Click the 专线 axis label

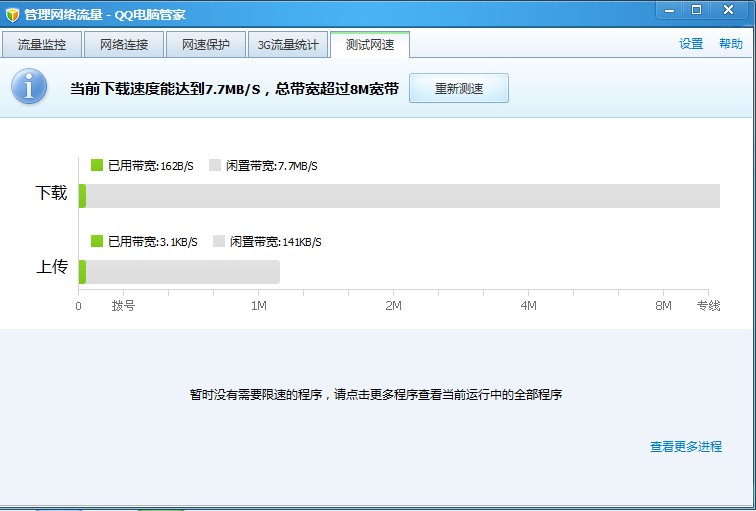[708, 306]
